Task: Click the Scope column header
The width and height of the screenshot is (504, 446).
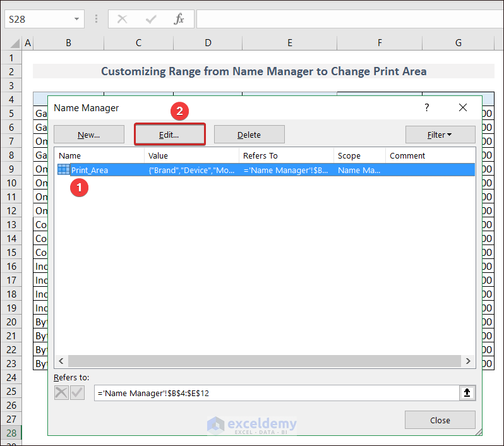Action: tap(359, 155)
